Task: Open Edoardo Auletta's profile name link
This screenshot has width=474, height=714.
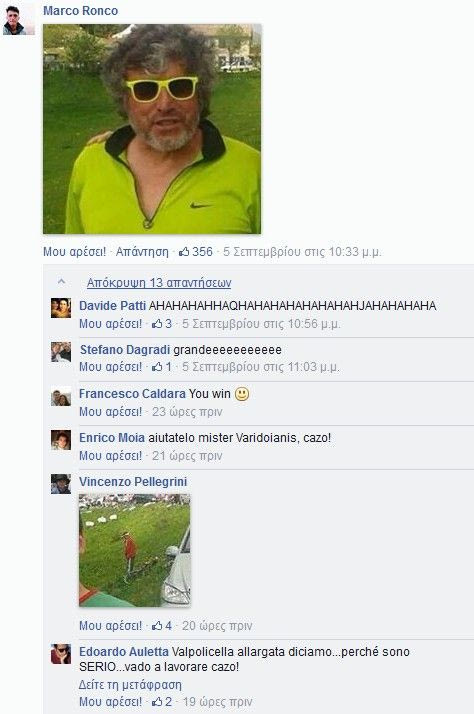Action: 124,652
